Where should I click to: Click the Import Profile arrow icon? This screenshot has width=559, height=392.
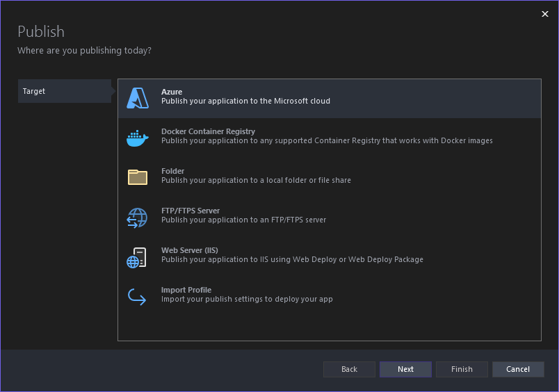click(137, 297)
